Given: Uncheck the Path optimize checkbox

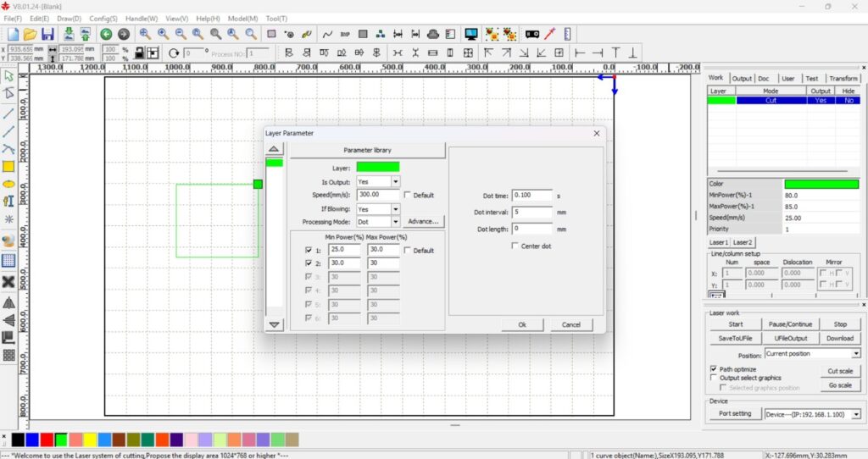Looking at the screenshot, I should click(713, 369).
